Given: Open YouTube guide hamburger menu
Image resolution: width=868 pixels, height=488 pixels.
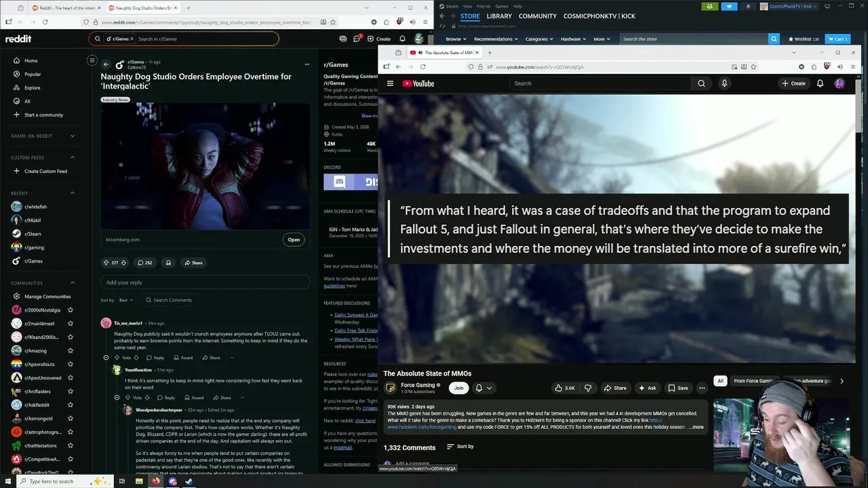Looking at the screenshot, I should [390, 83].
